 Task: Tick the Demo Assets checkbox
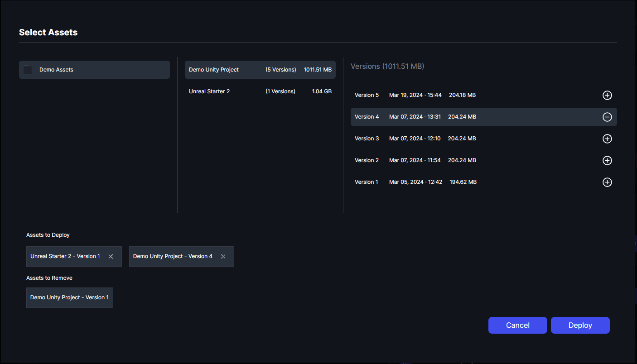(28, 70)
